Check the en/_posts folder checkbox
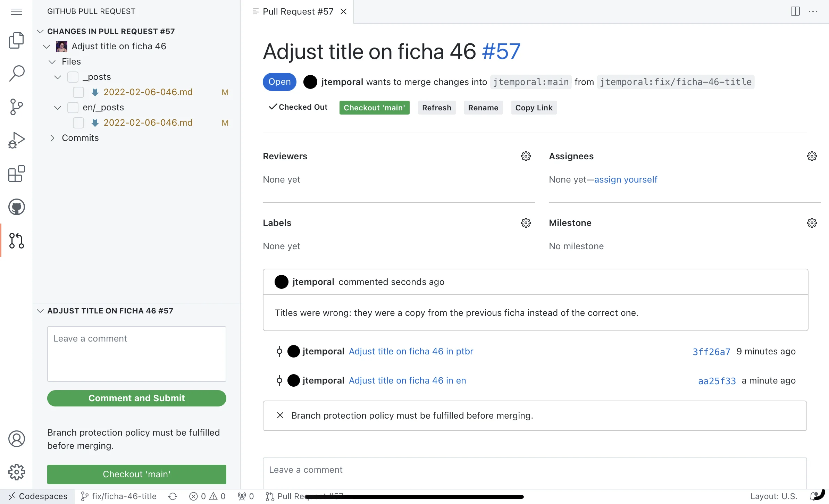The width and height of the screenshot is (829, 504). pos(73,108)
